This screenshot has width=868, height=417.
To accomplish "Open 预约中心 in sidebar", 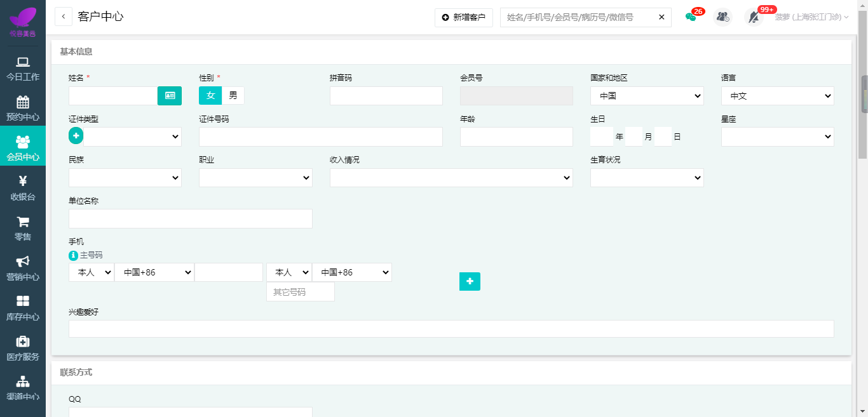I will click(x=23, y=109).
